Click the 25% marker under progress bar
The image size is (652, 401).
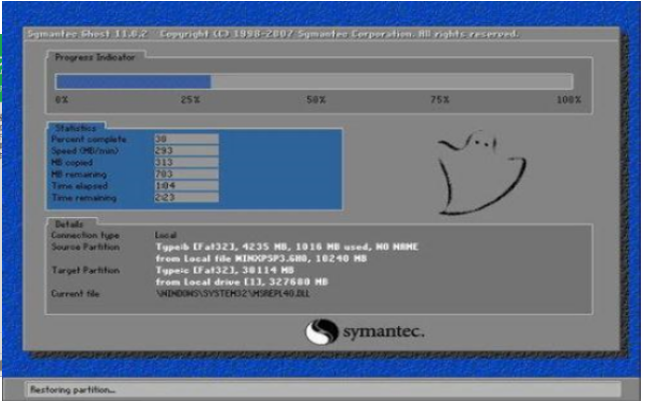(x=190, y=101)
